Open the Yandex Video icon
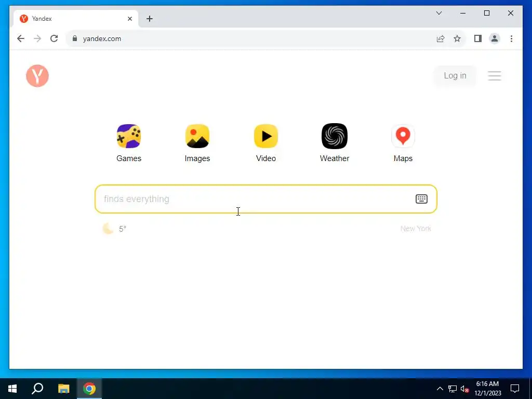The width and height of the screenshot is (532, 399). point(266,136)
